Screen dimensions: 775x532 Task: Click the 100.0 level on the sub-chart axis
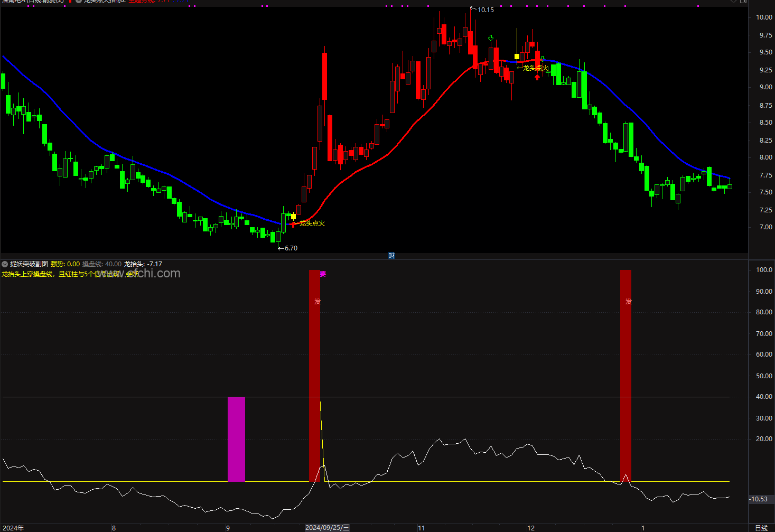[x=764, y=270]
